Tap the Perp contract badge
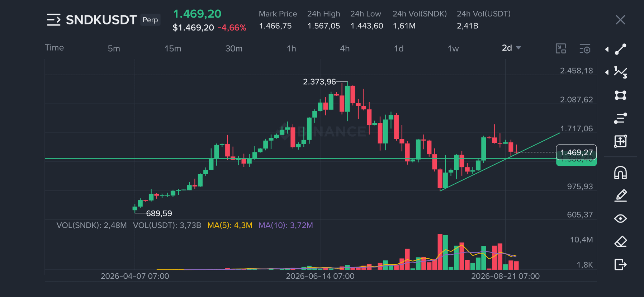644x297 pixels. [150, 20]
